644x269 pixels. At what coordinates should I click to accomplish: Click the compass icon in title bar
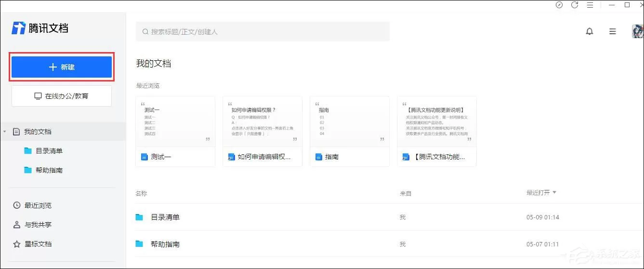(559, 5)
